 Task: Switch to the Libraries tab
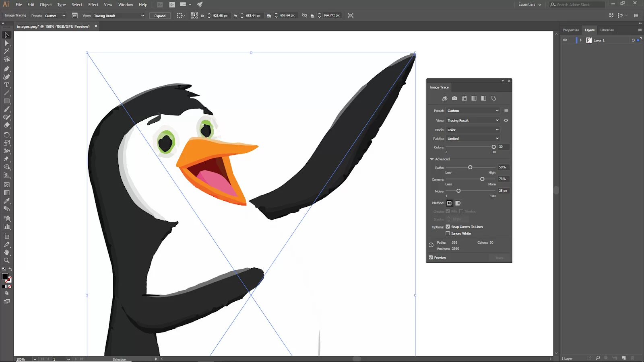607,30
